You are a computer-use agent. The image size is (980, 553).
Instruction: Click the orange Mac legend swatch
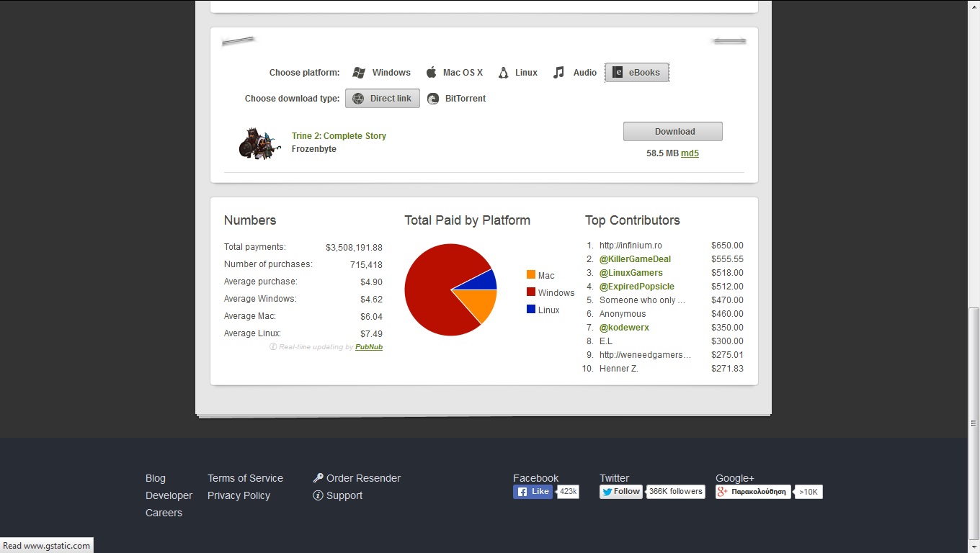[531, 275]
